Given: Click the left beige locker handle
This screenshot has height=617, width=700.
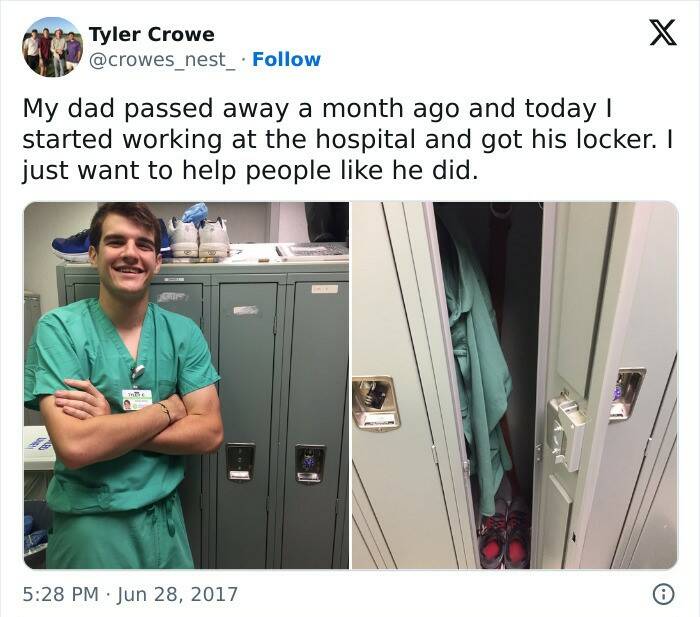Looking at the screenshot, I should (x=375, y=403).
